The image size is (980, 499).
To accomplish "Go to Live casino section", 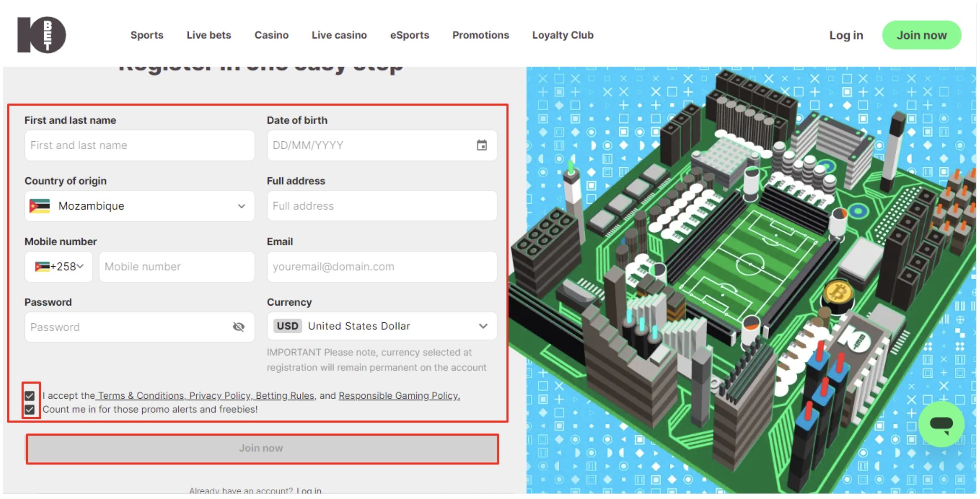I will point(339,35).
